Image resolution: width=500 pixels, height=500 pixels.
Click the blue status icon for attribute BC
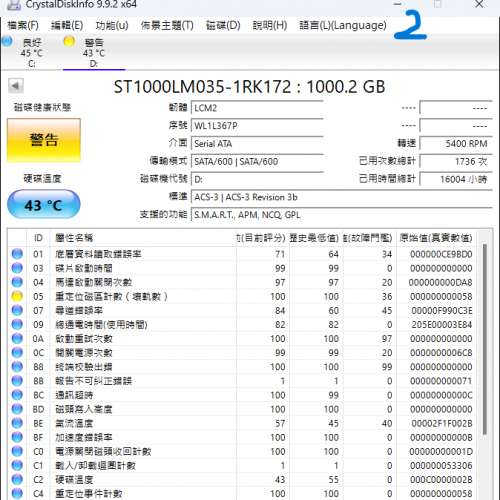(x=17, y=395)
